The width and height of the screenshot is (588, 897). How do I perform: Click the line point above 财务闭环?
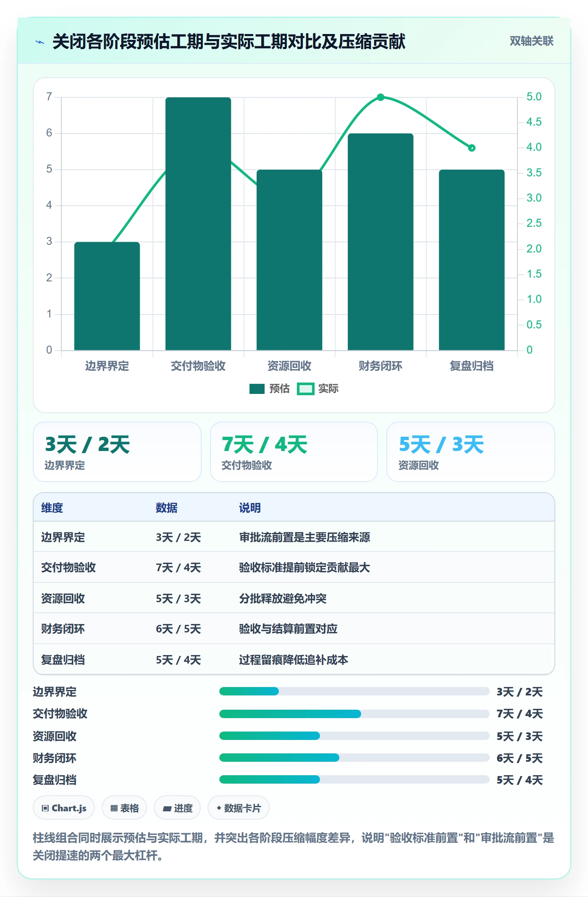tap(381, 97)
